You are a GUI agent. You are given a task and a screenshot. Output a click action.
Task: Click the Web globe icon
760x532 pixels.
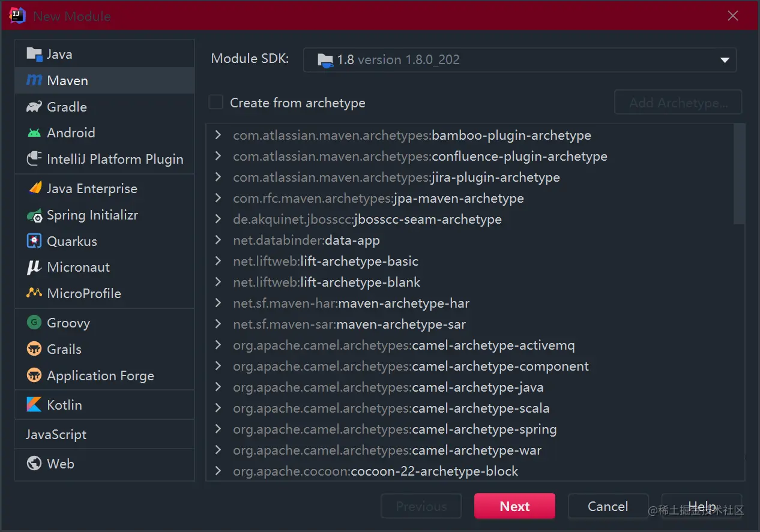tap(34, 464)
